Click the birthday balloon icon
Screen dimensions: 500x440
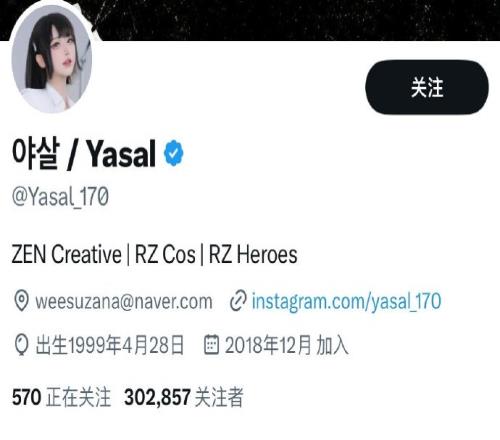[x=22, y=345]
